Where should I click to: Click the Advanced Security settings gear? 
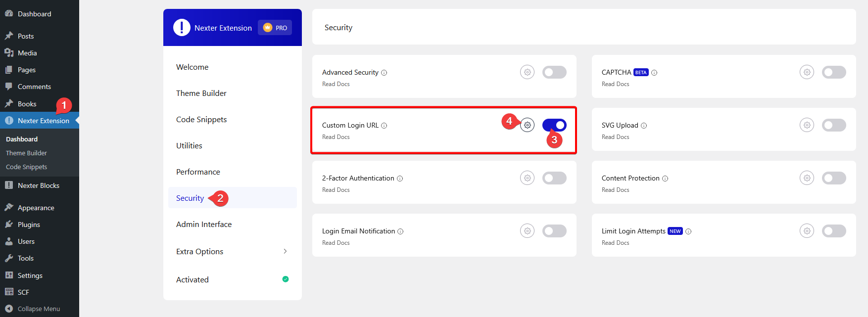[527, 72]
